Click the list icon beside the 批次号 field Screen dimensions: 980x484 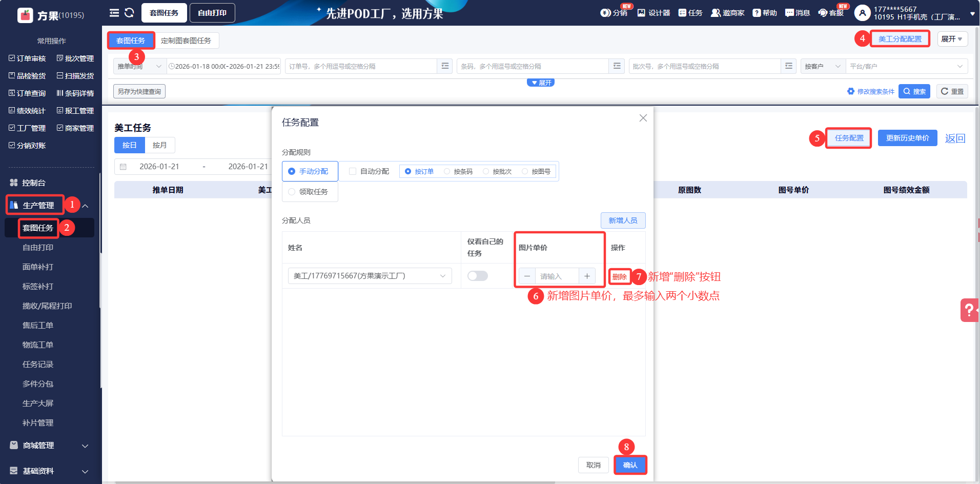[x=788, y=66]
